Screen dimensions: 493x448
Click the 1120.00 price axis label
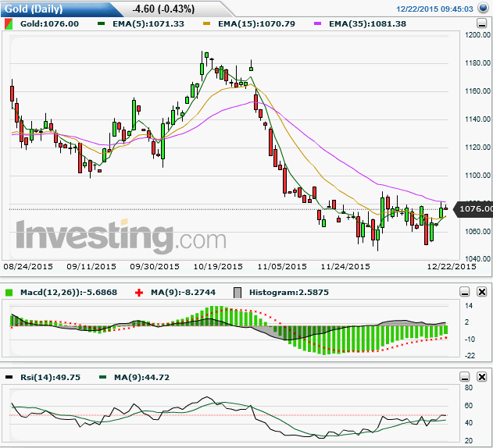[477, 147]
